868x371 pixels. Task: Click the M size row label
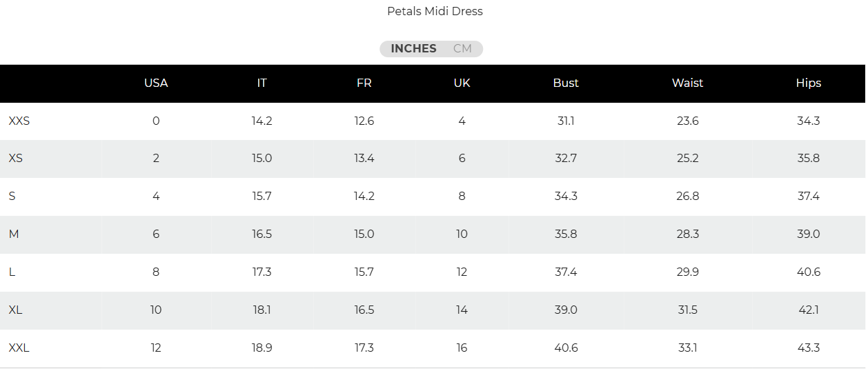(14, 234)
